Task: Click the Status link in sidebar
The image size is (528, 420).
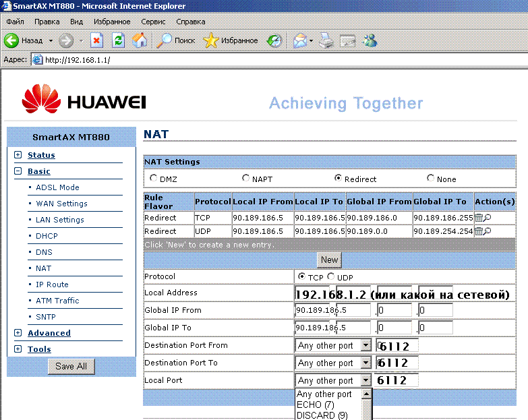Action: [x=41, y=155]
